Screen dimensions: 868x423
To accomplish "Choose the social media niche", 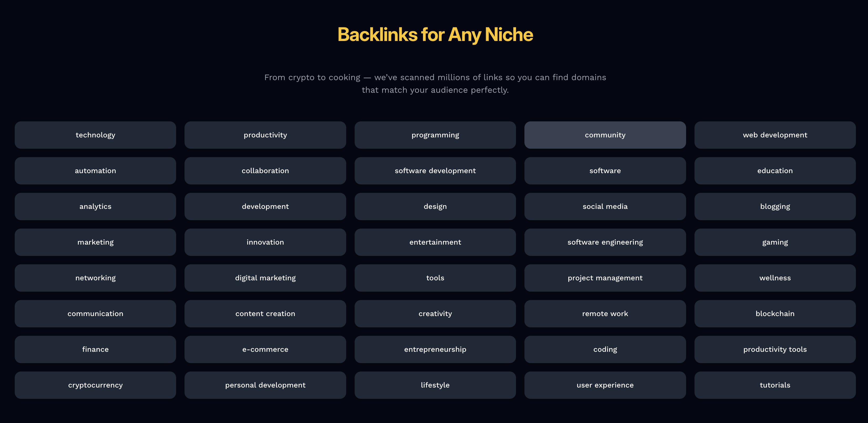I will pos(605,207).
